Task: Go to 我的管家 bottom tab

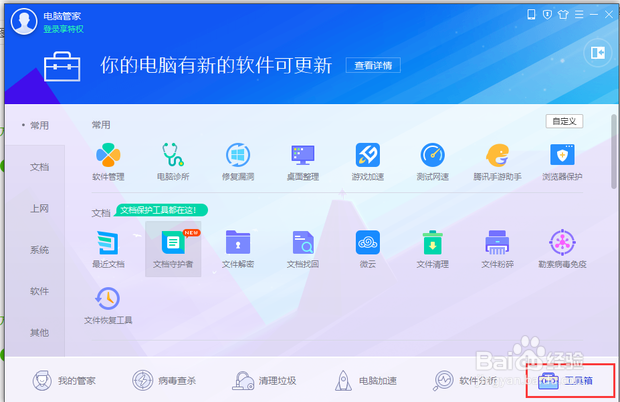Action: (64, 381)
